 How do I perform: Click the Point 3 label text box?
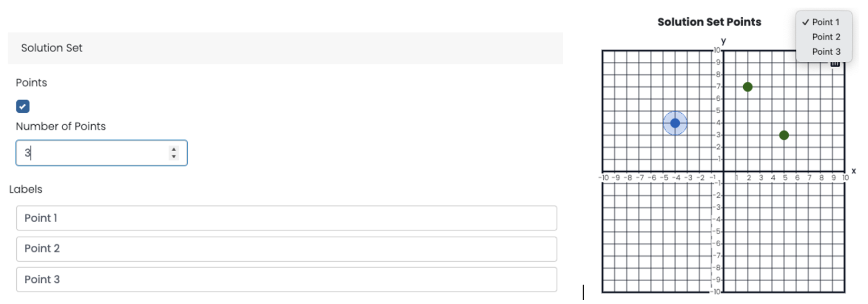coord(286,280)
